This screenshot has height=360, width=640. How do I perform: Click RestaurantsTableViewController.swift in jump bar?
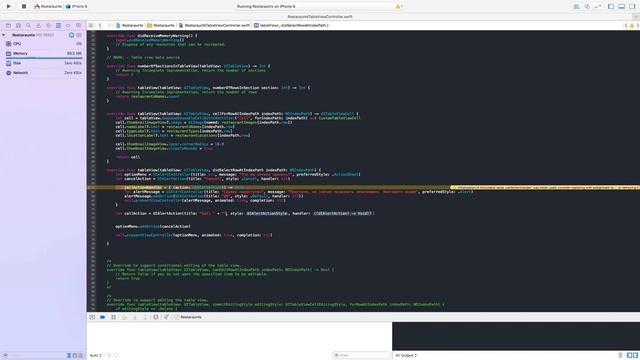(x=214, y=25)
